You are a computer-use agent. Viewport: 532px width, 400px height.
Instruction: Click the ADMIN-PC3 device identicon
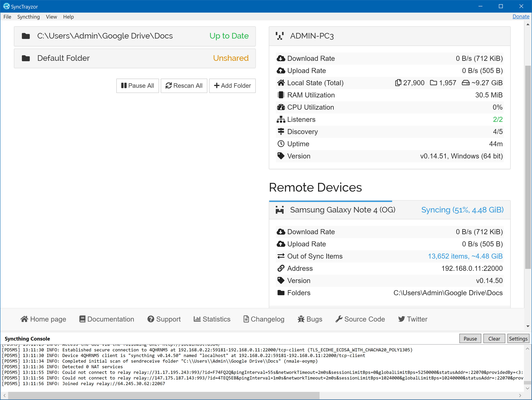[x=280, y=36]
